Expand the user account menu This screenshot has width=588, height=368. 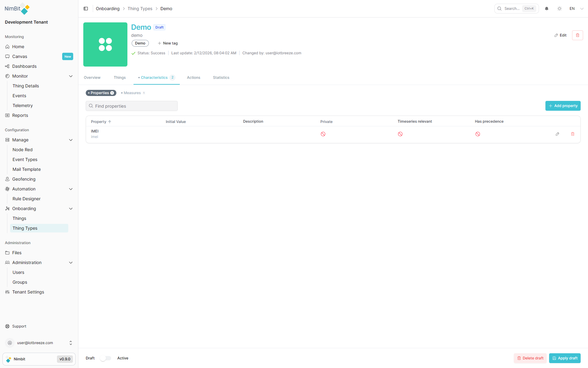pos(71,343)
